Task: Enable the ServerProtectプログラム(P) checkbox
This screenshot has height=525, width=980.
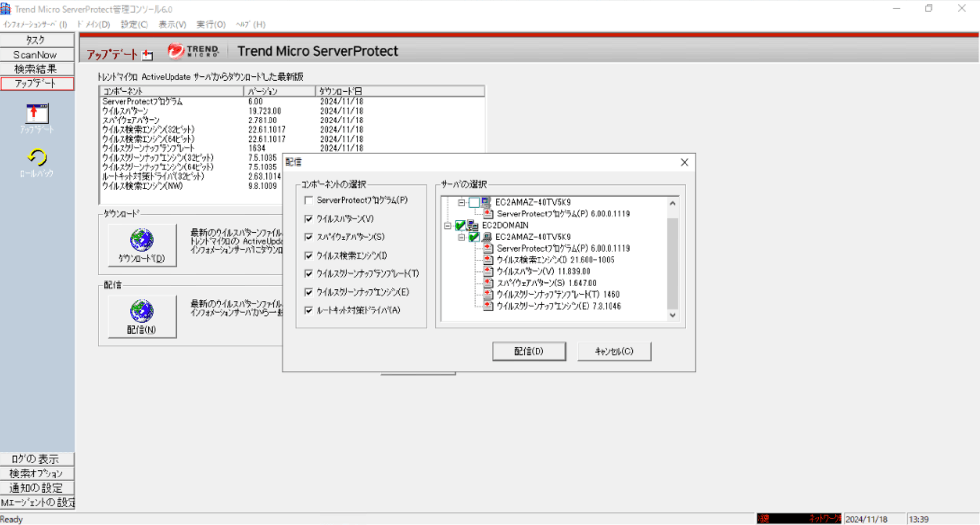Action: click(x=309, y=200)
